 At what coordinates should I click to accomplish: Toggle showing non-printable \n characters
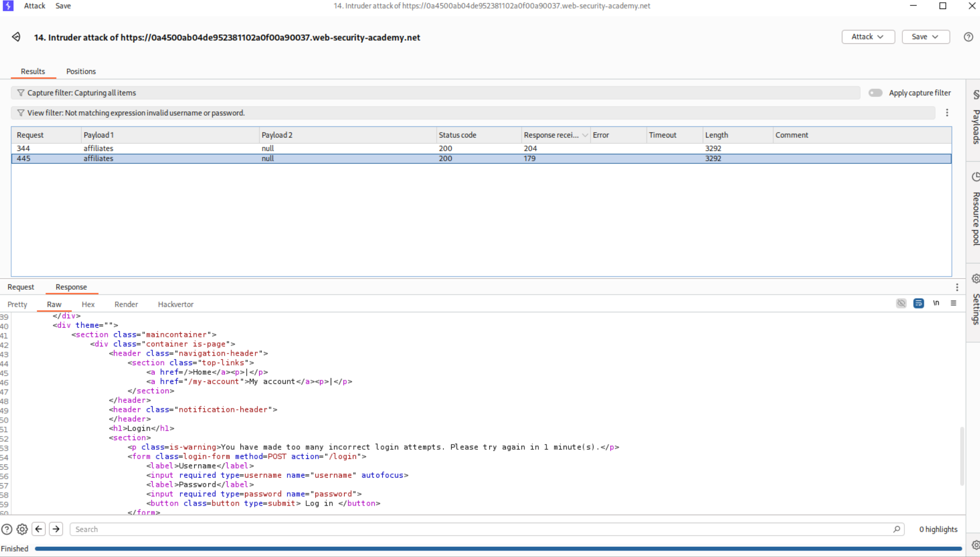coord(936,303)
